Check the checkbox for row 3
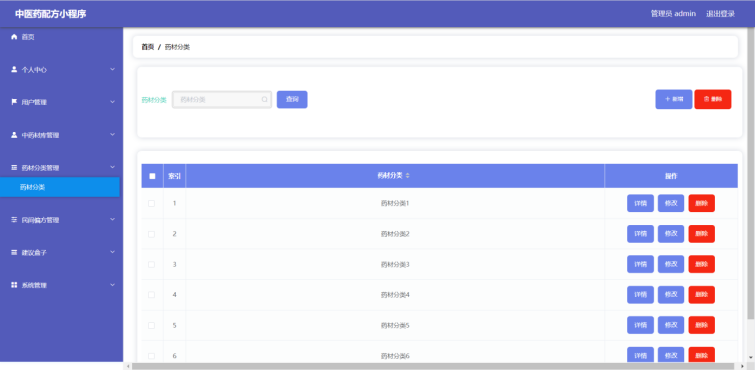The image size is (755, 371). coord(151,265)
